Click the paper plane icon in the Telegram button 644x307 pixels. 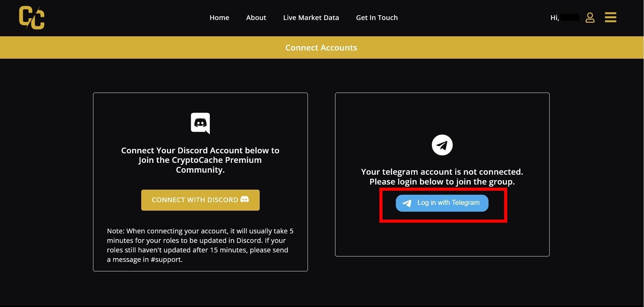click(407, 203)
